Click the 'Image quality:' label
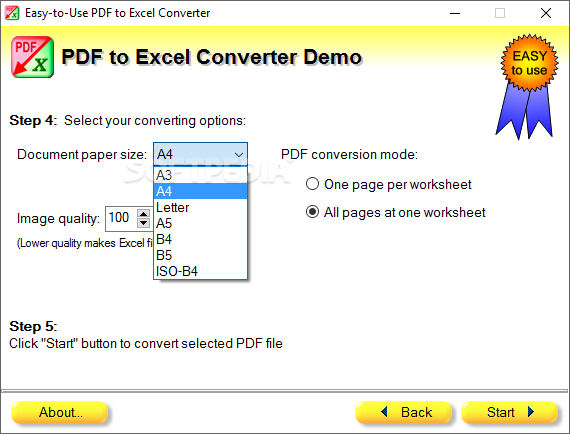 pos(58,218)
